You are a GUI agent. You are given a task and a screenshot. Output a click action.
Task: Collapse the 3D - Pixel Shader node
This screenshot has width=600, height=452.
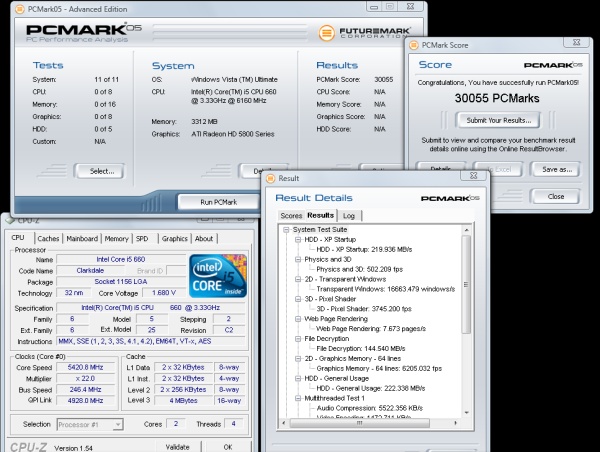coord(298,299)
